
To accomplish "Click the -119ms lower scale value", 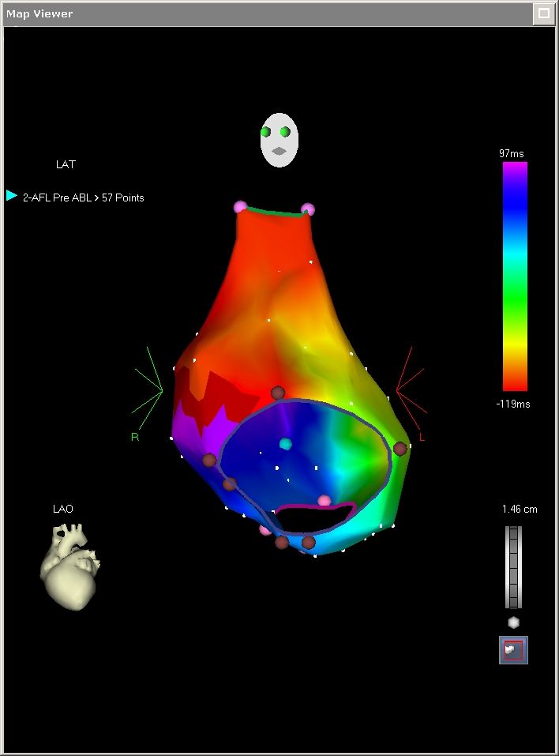I will click(513, 404).
